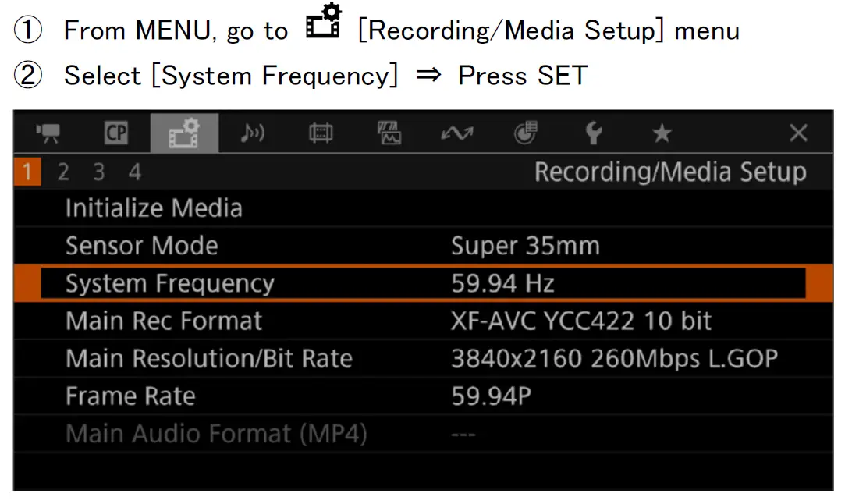
Task: Select the Recording/Media Setup icon tab
Action: (x=184, y=133)
